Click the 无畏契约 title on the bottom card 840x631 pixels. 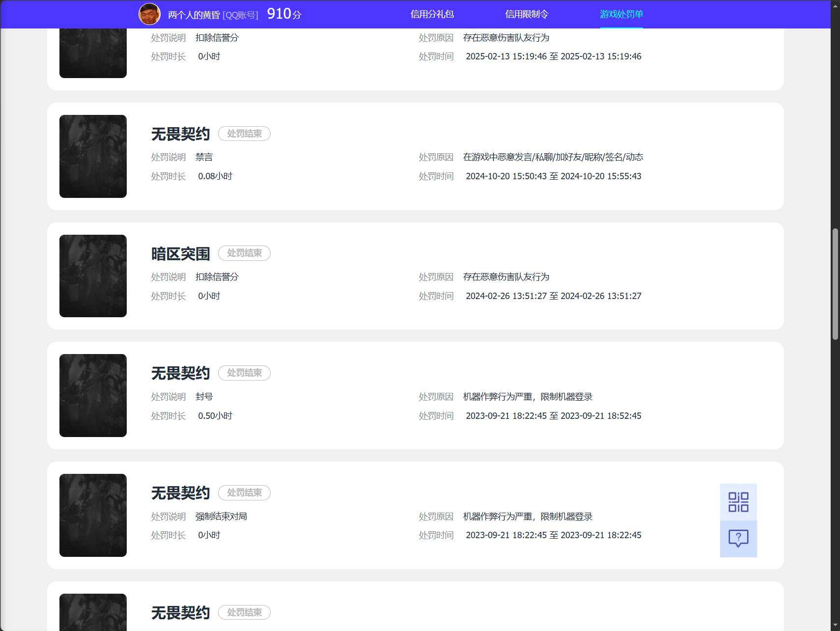point(180,612)
